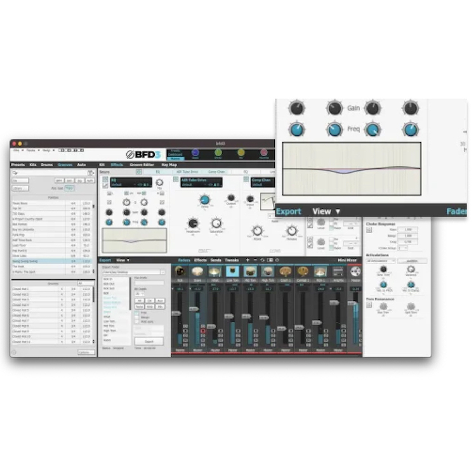476x476 pixels.
Task: Click the circular arrows reset icon in mixer toolbar
Action: tap(262, 260)
